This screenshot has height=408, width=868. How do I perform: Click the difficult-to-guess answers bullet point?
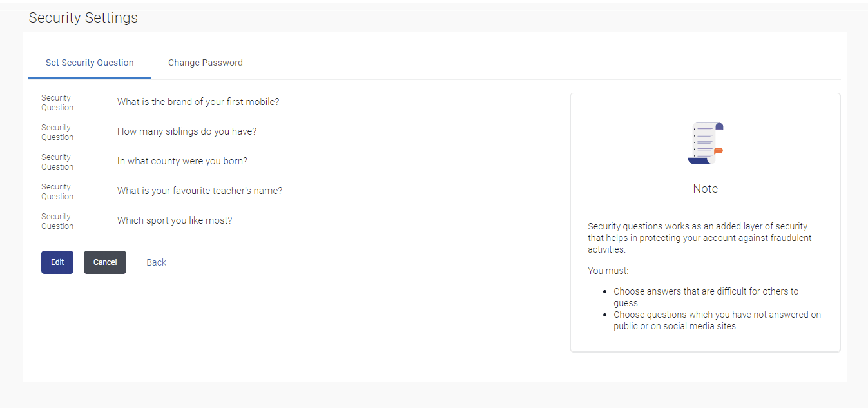tap(706, 297)
